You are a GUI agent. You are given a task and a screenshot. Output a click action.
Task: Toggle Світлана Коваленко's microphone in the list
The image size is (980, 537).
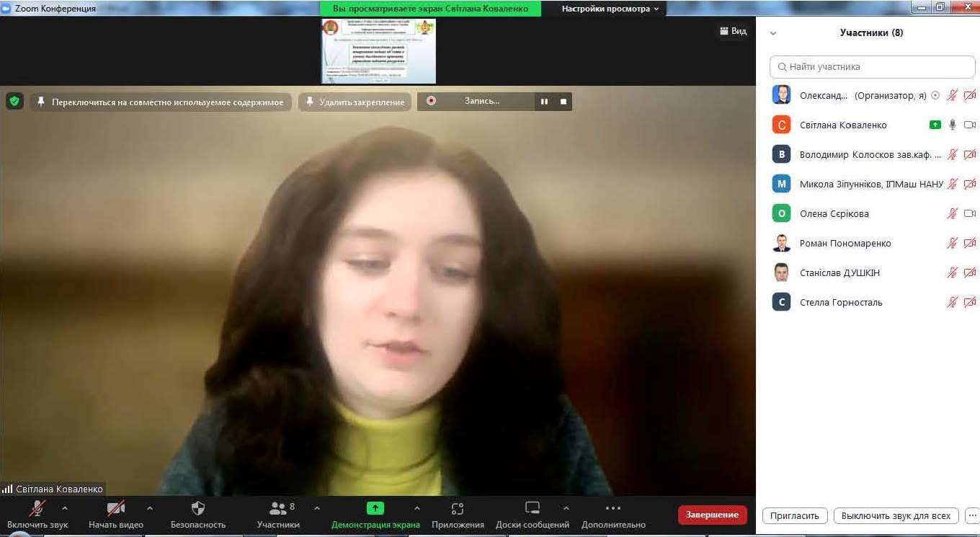point(952,125)
